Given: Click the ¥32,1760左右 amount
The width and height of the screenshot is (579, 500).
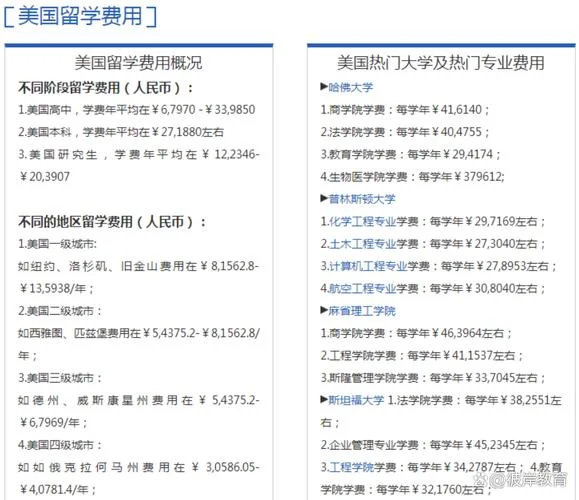Looking at the screenshot, I should pos(447,490).
